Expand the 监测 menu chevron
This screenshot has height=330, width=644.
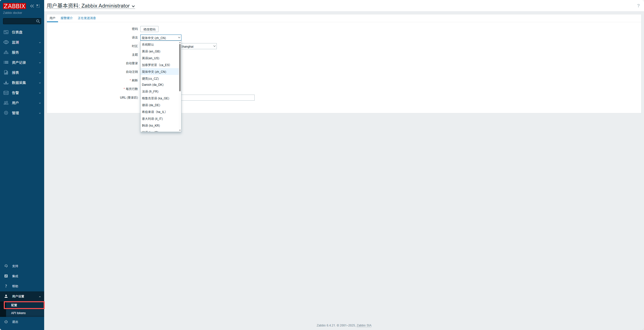(40, 42)
